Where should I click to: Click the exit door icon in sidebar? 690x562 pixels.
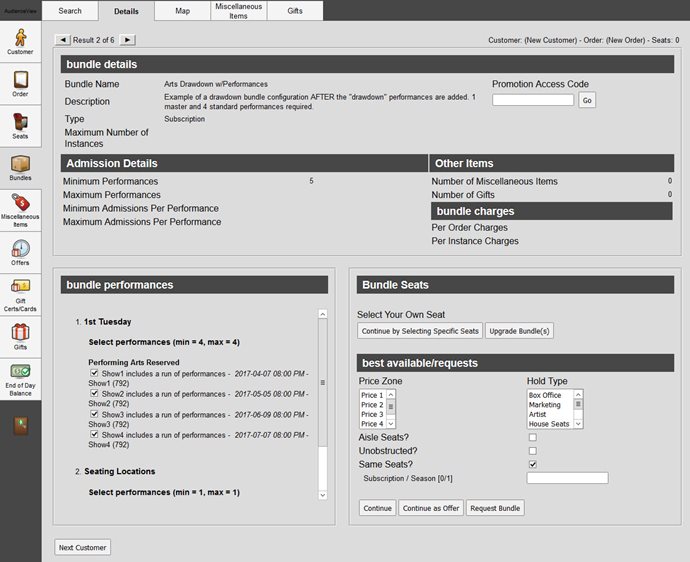[x=20, y=426]
